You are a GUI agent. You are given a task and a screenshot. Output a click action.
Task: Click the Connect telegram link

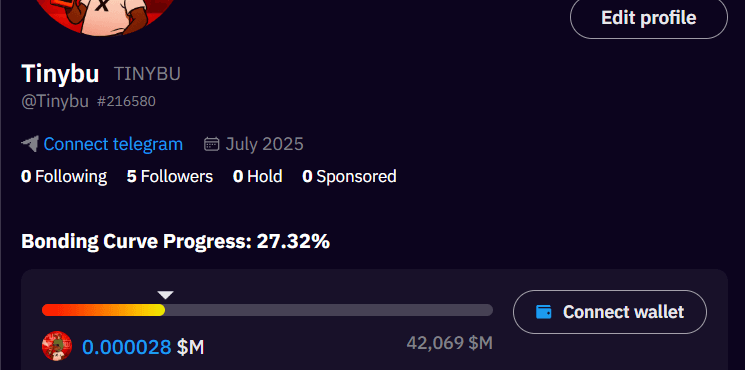coord(113,144)
